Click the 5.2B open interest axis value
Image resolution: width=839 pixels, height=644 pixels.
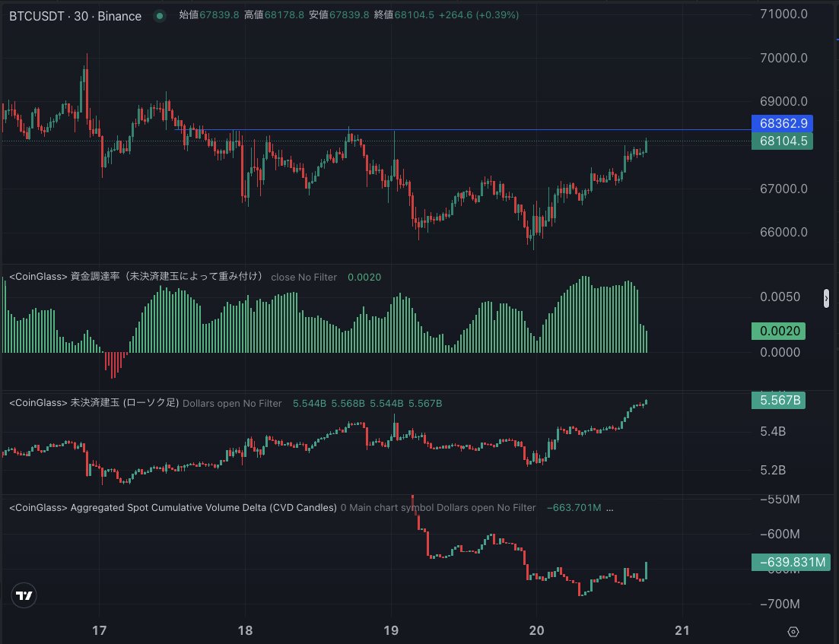click(773, 470)
